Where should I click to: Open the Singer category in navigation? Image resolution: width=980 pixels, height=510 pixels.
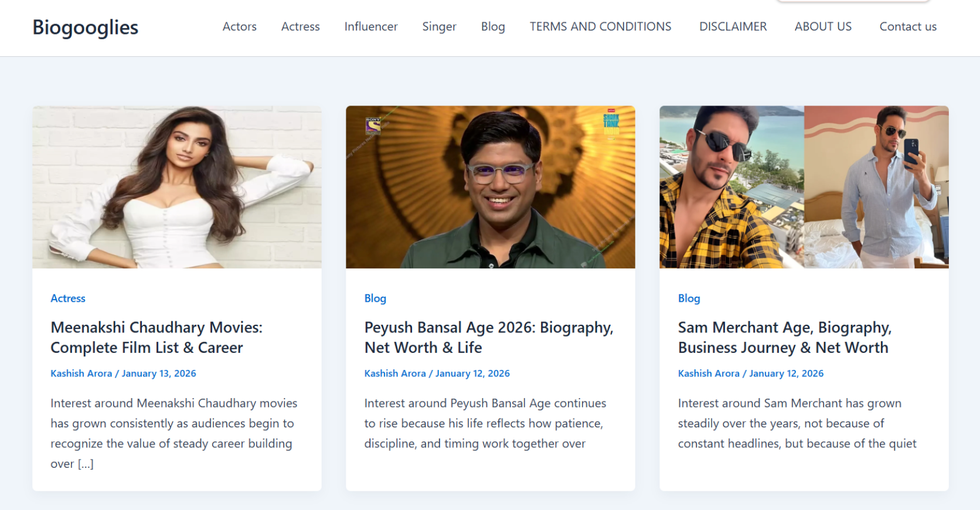tap(439, 26)
